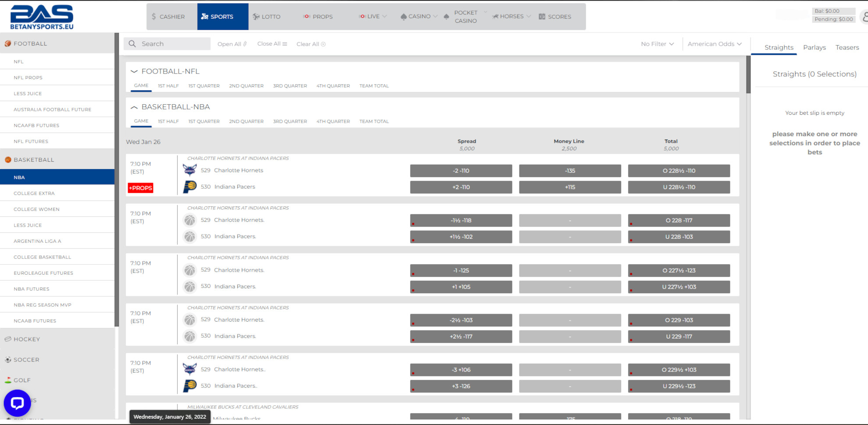
Task: Open COLLEGE WOMEN in the sidebar
Action: (57, 209)
